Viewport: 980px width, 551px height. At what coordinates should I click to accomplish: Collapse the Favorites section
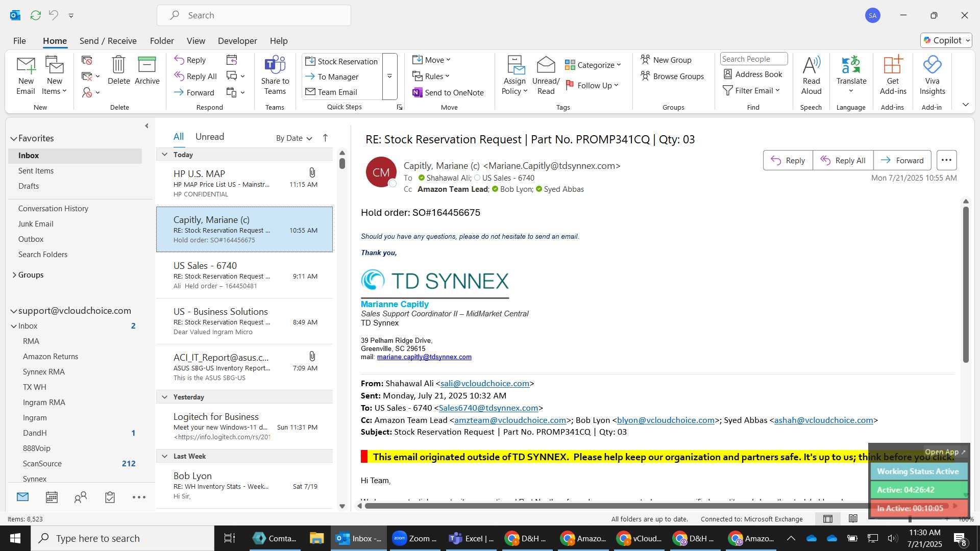[13, 138]
